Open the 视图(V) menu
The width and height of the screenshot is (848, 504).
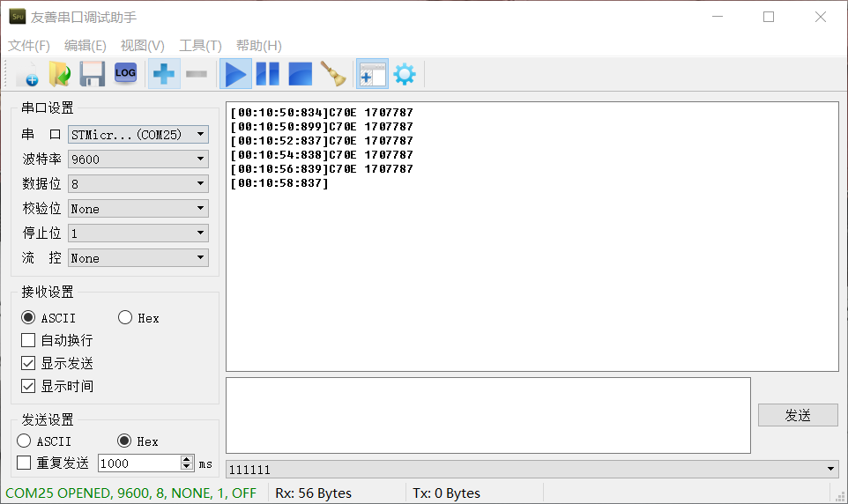pyautogui.click(x=142, y=46)
